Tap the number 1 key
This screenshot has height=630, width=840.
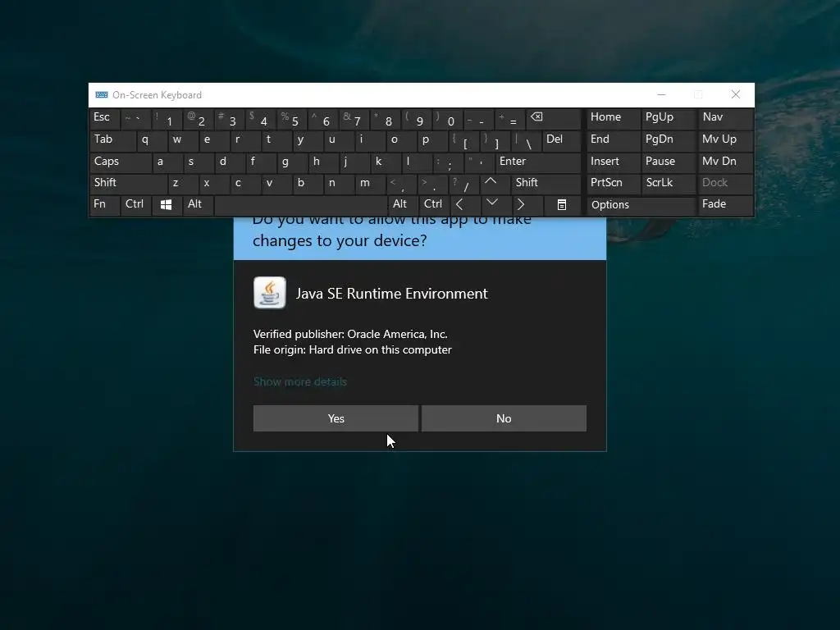pos(167,118)
